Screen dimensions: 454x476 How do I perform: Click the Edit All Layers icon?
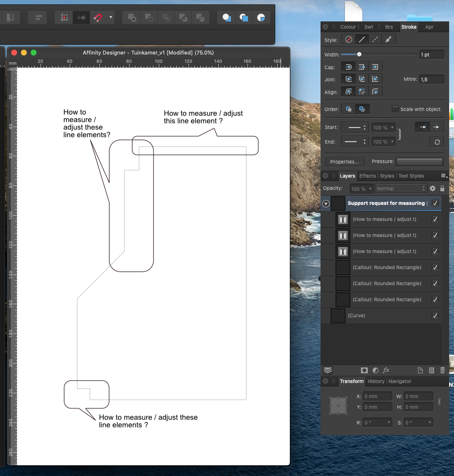pyautogui.click(x=327, y=370)
